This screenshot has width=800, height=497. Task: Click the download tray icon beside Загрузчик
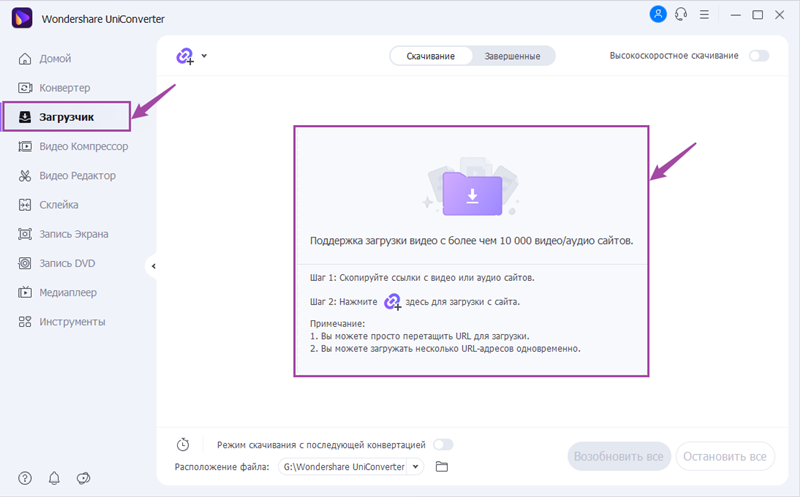tap(24, 117)
